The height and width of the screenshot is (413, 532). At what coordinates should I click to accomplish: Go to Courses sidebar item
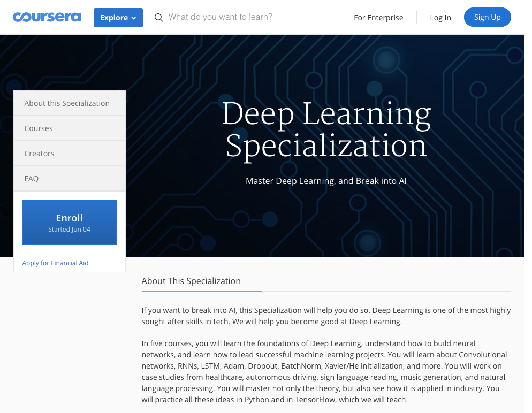point(70,128)
